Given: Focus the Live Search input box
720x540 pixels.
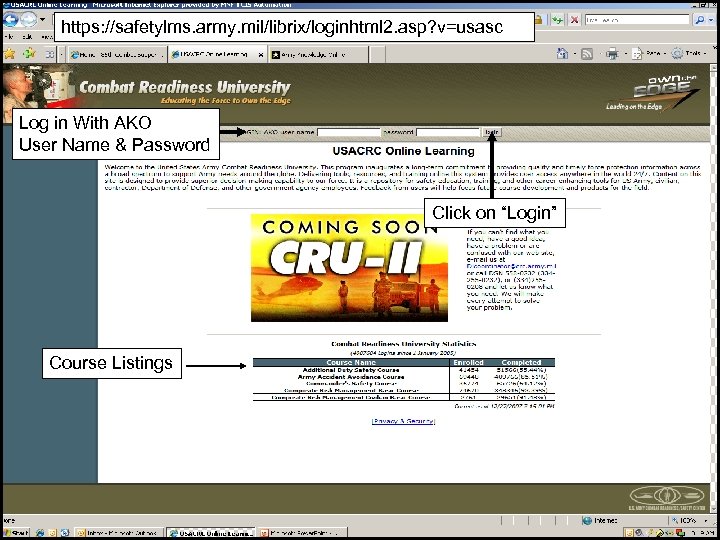Looking at the screenshot, I should click(x=637, y=20).
